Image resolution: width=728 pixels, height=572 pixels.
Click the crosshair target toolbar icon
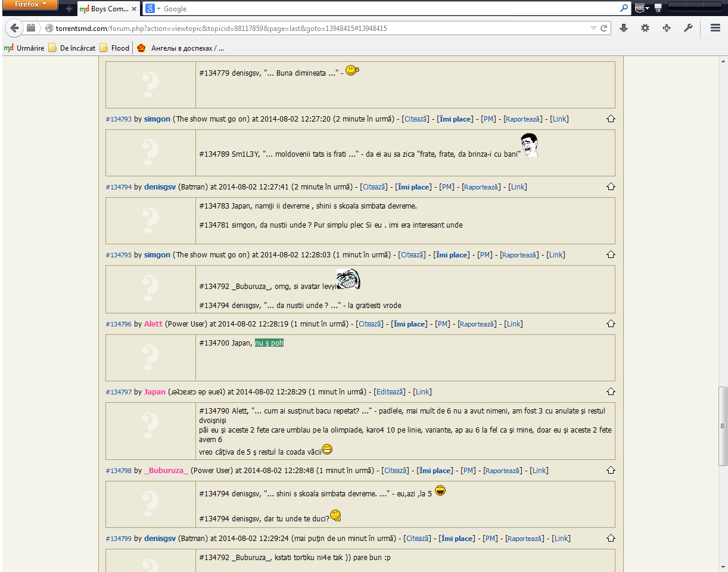(x=667, y=28)
